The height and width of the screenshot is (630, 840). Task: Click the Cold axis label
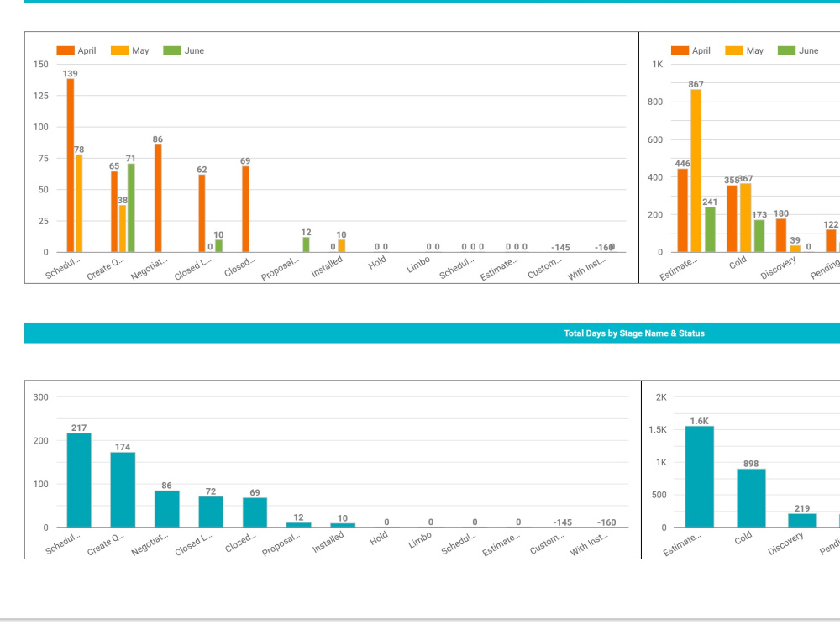pyautogui.click(x=738, y=260)
